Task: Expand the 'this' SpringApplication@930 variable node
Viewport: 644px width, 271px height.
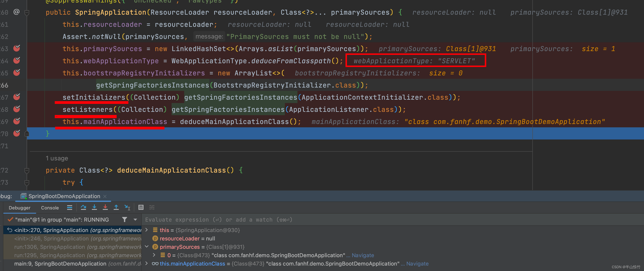Action: (x=147, y=230)
